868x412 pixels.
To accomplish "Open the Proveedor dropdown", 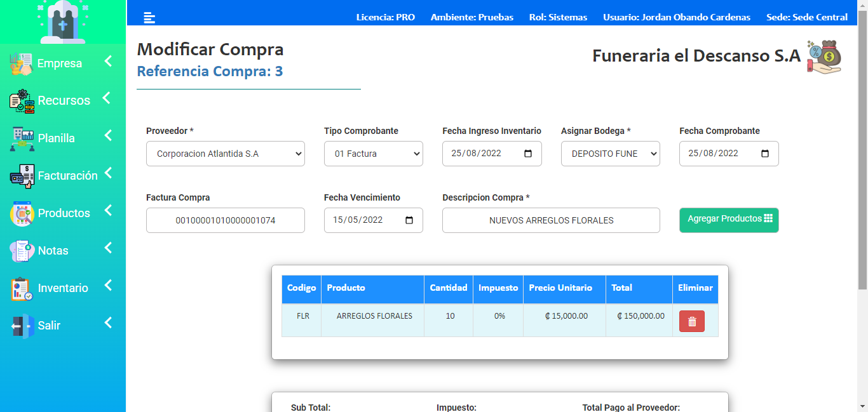I will point(225,154).
